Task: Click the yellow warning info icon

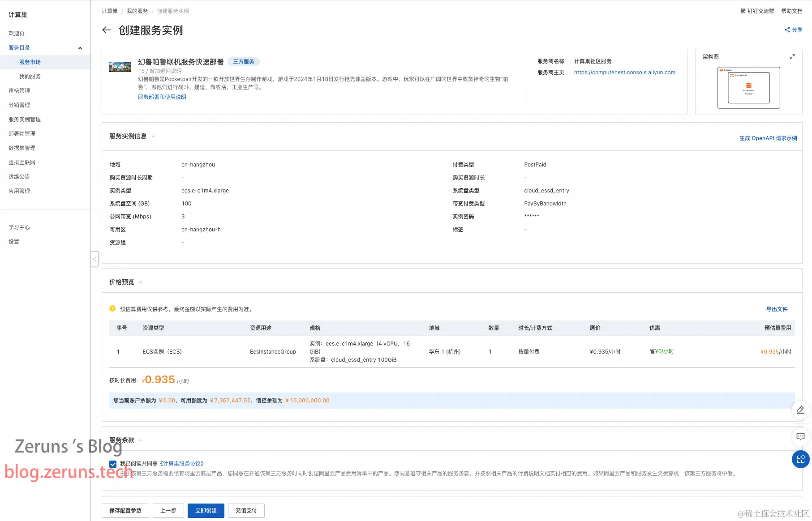Action: 112,308
